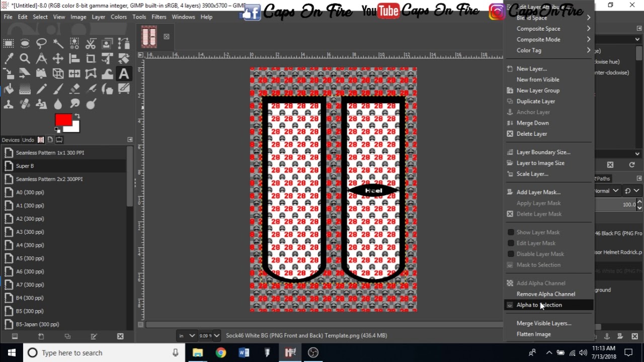Select the Crop tool
The width and height of the screenshot is (644, 362).
pyautogui.click(x=91, y=58)
